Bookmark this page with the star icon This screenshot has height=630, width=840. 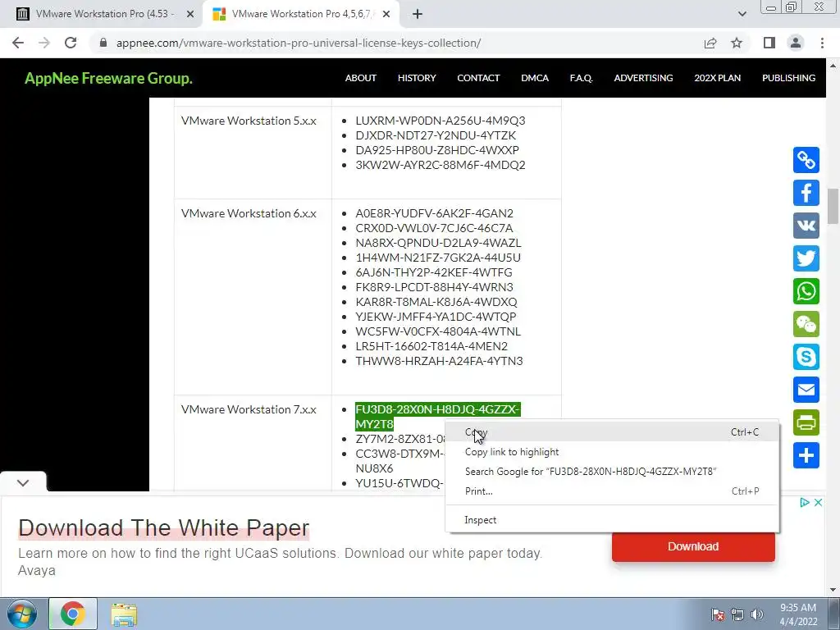737,43
